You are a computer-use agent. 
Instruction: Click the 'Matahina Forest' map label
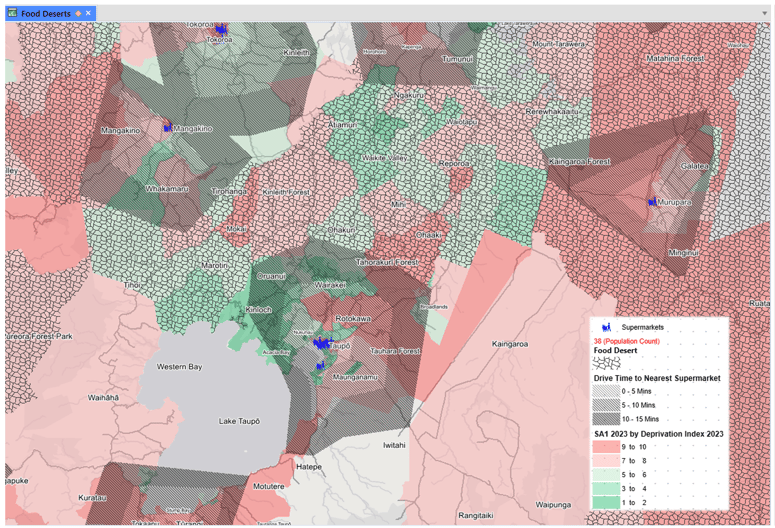click(675, 58)
